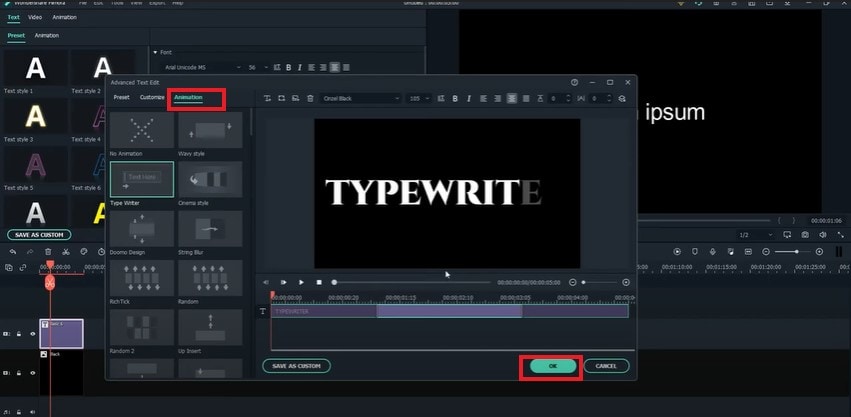Image resolution: width=851 pixels, height=417 pixels.
Task: Switch to the Customize tab
Action: coord(152,98)
